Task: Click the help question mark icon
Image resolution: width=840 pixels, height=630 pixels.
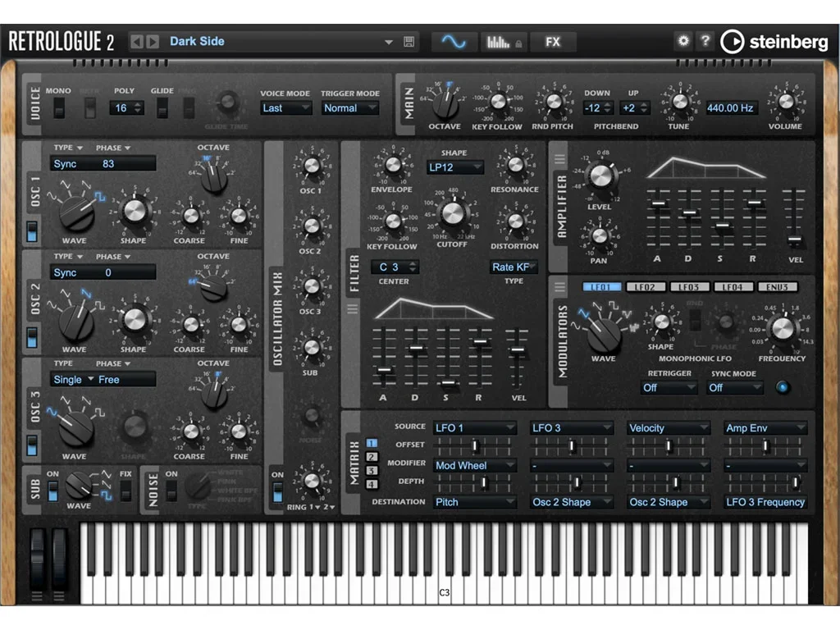Action: pos(704,40)
